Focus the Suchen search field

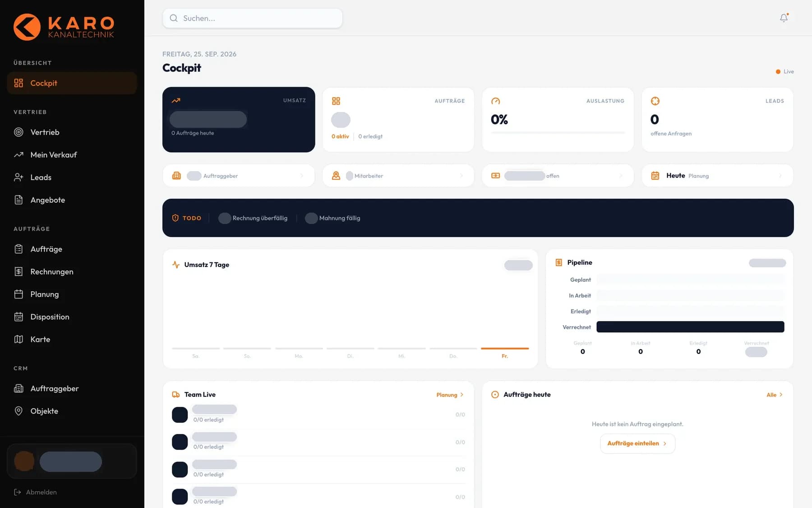coord(252,18)
